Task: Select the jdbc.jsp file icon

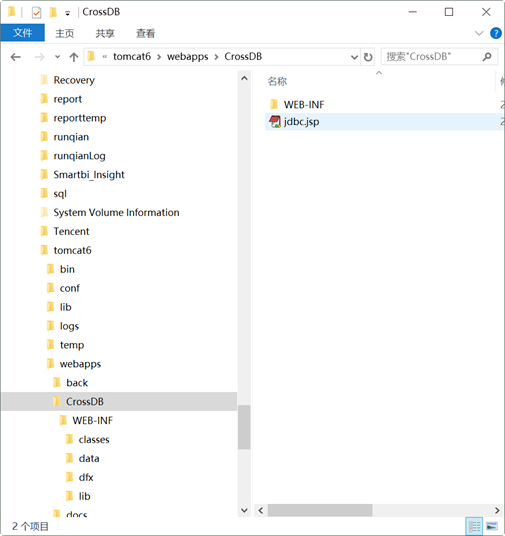Action: [x=275, y=122]
